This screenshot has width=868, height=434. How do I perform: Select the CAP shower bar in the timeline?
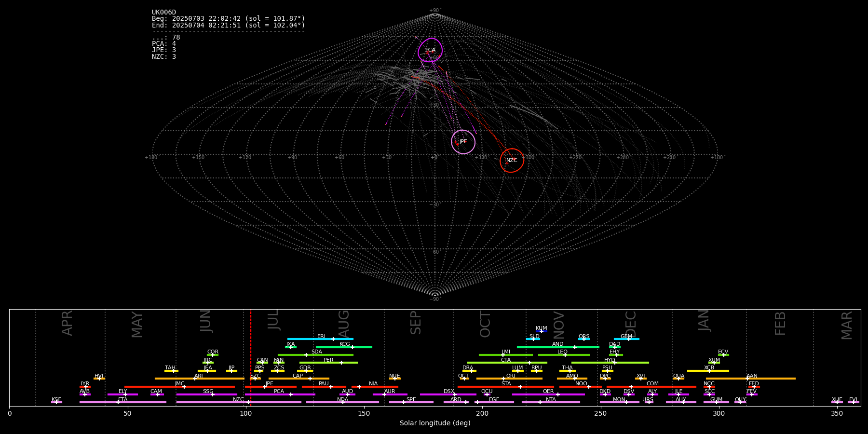coord(299,379)
